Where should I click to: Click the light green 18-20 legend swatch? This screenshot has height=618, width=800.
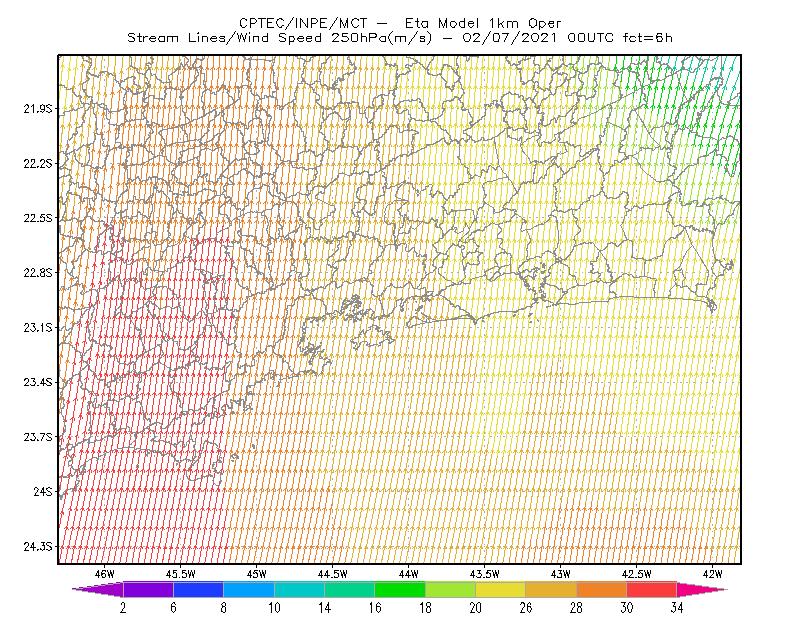(x=451, y=589)
